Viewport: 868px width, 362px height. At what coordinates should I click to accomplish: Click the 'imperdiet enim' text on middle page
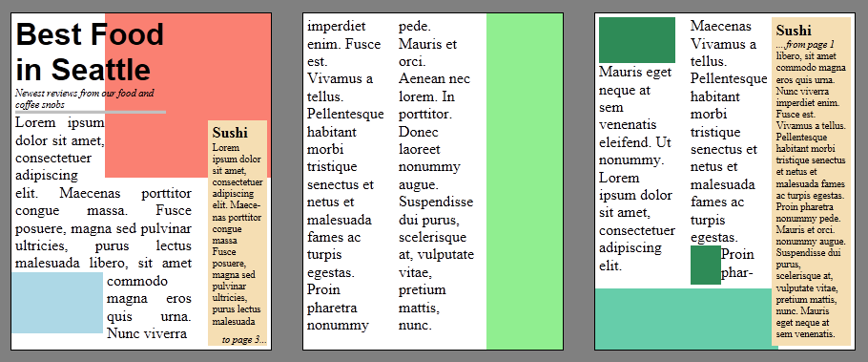pyautogui.click(x=336, y=34)
